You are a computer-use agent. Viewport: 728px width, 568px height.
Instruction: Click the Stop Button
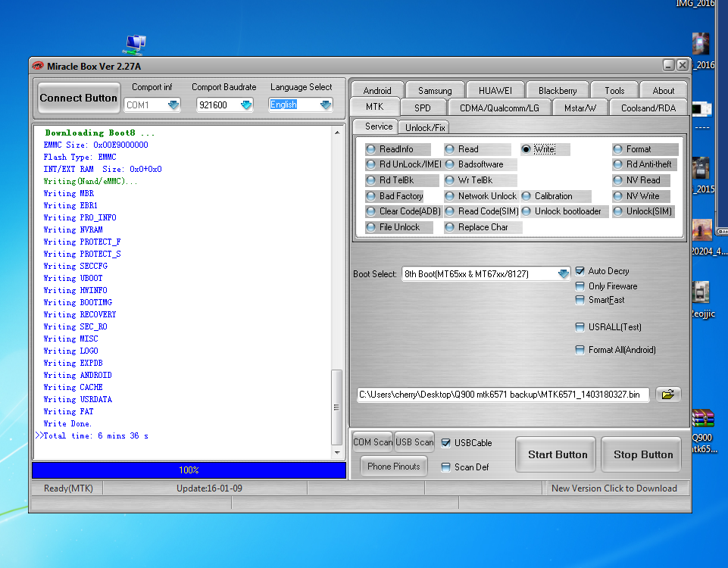coord(642,454)
